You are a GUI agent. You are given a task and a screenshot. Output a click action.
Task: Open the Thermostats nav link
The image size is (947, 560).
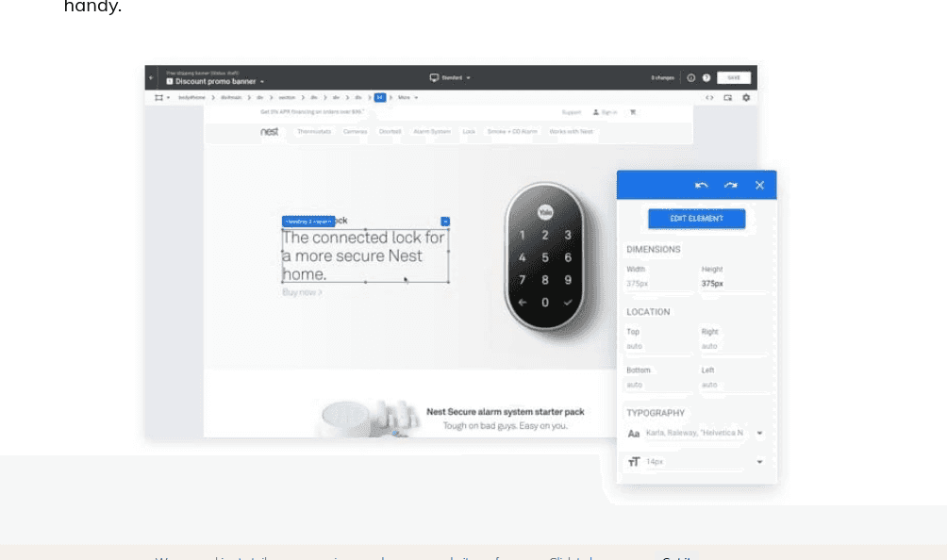pos(314,132)
